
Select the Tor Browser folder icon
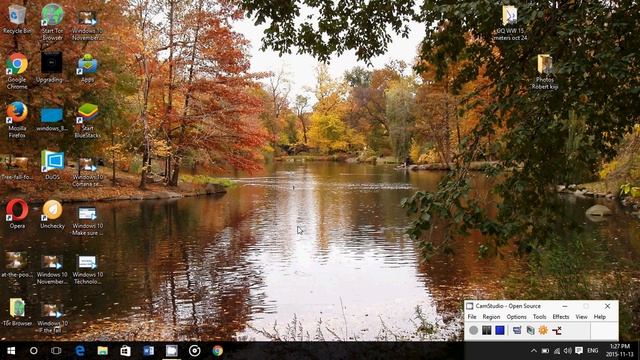pyautogui.click(x=17, y=312)
